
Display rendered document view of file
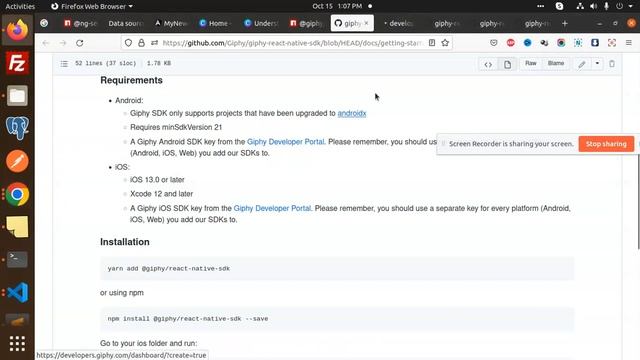507,64
